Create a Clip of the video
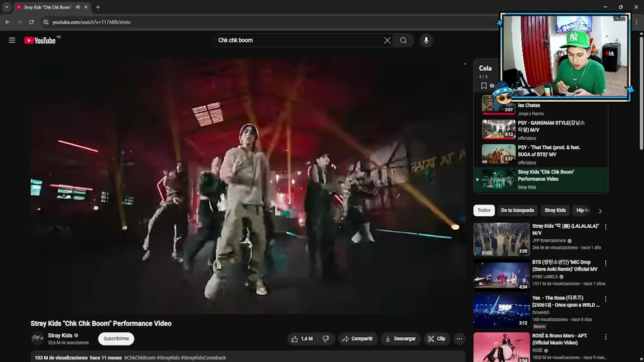The width and height of the screenshot is (644, 362). point(437,339)
